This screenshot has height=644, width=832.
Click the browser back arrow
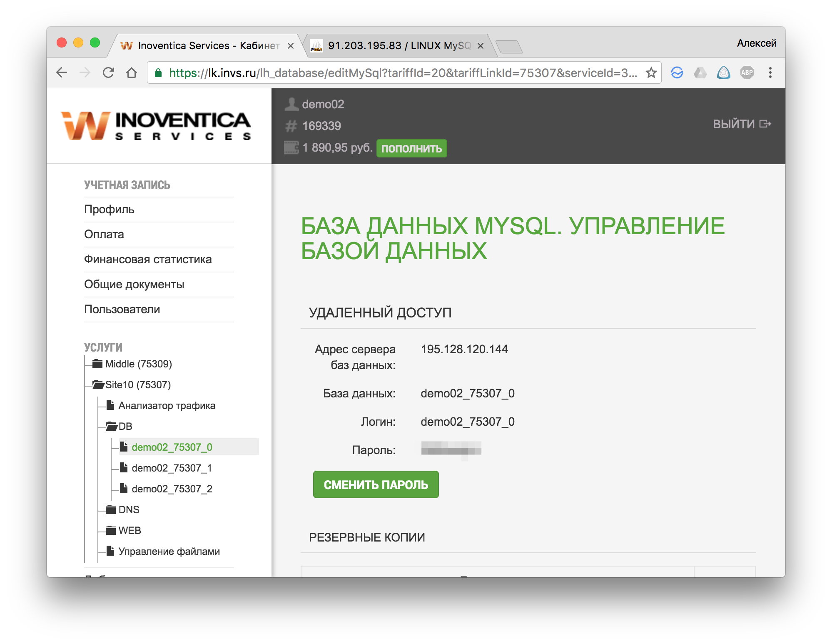click(62, 73)
